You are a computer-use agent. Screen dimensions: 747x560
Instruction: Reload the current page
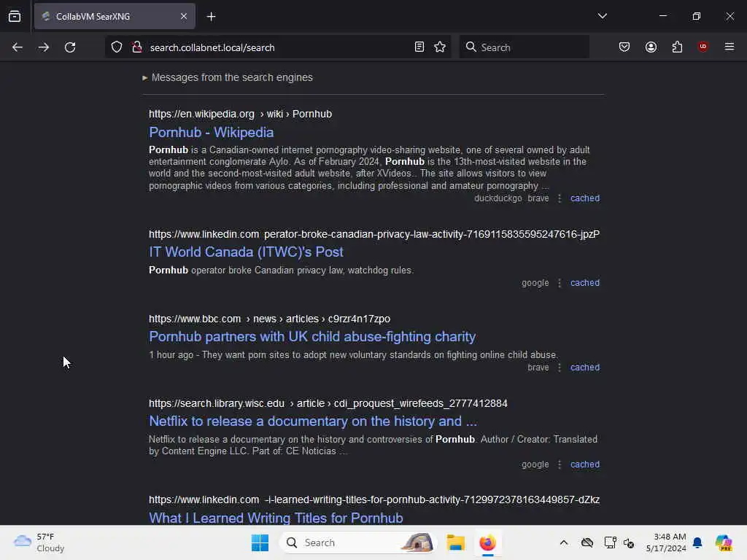(70, 47)
